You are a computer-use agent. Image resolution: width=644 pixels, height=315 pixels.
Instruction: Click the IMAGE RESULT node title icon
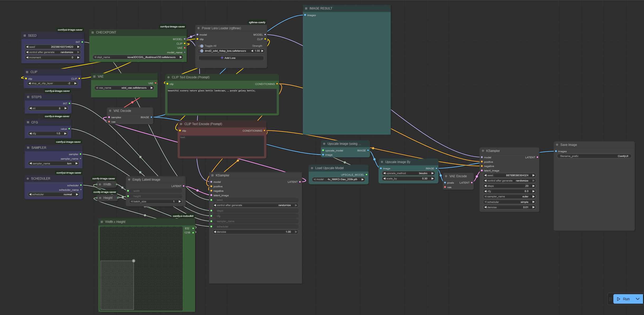306,8
